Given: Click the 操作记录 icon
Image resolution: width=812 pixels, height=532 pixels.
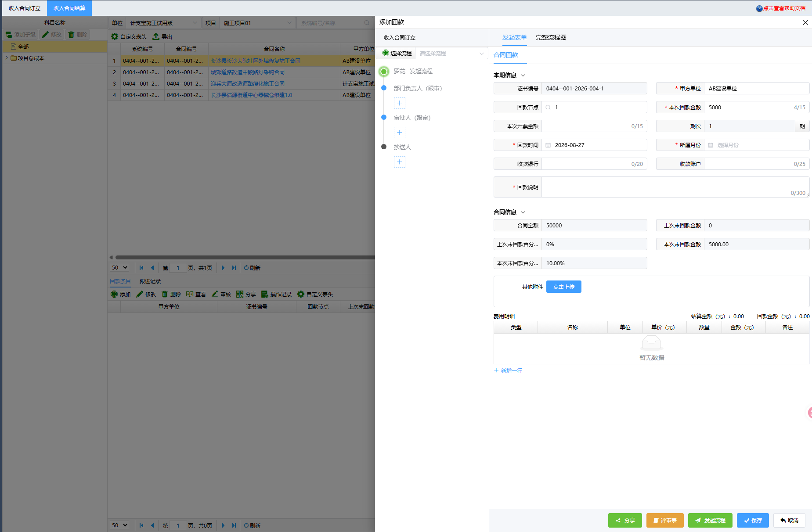Looking at the screenshot, I should (x=265, y=294).
